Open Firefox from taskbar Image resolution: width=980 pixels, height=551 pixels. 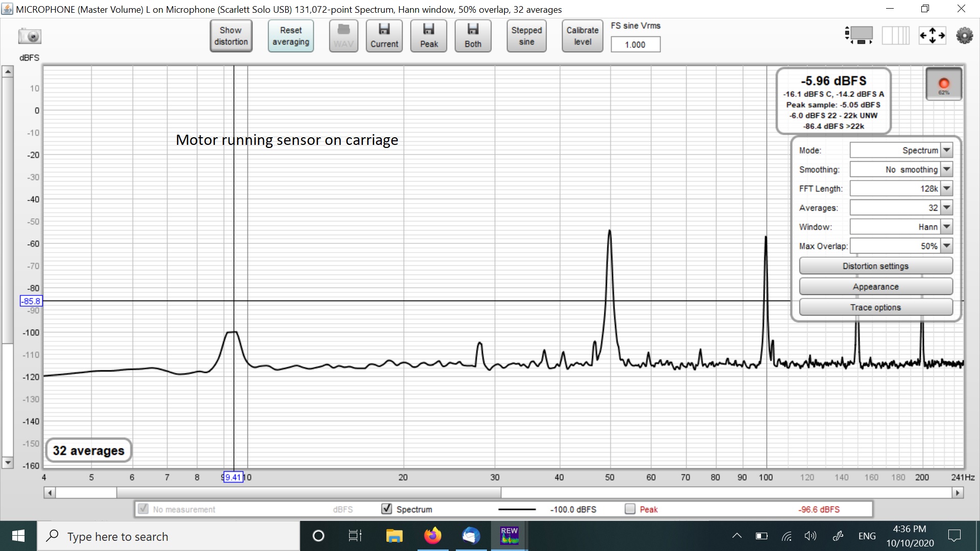[432, 536]
